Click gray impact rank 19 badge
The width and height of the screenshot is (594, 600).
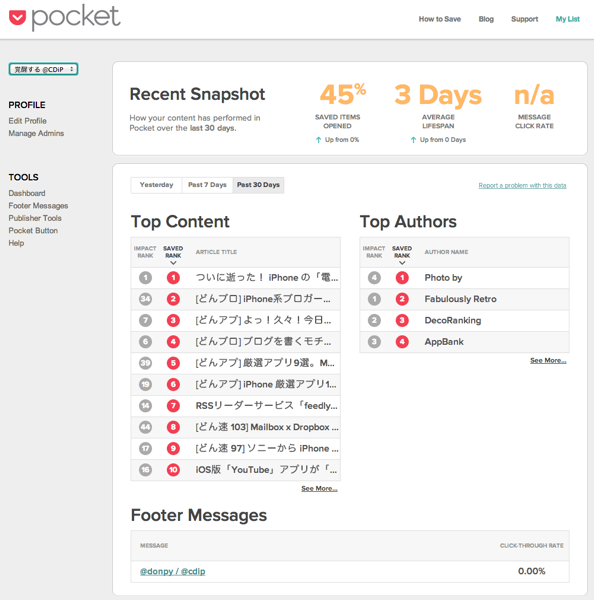145,384
